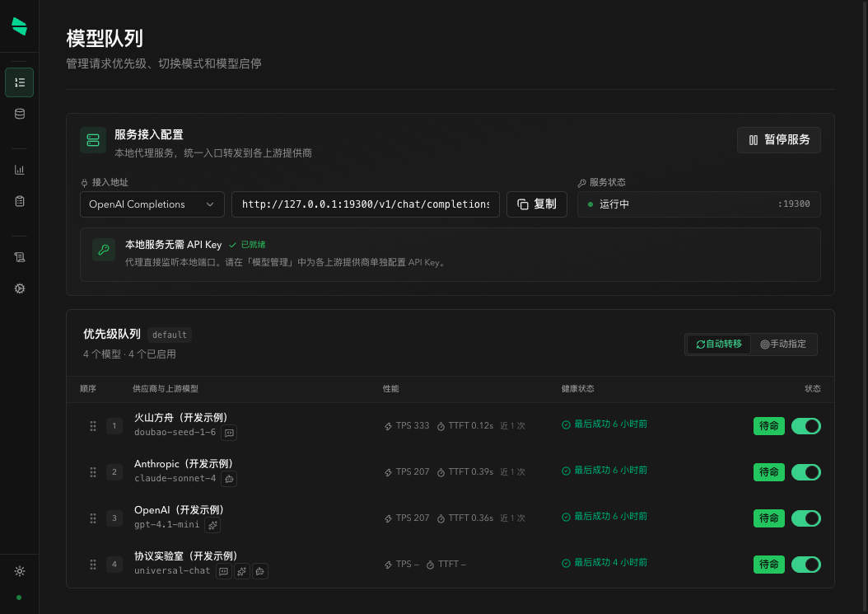Click the chat-code badge next to doubao-seed-1-6
This screenshot has height=614, width=868.
coord(229,433)
